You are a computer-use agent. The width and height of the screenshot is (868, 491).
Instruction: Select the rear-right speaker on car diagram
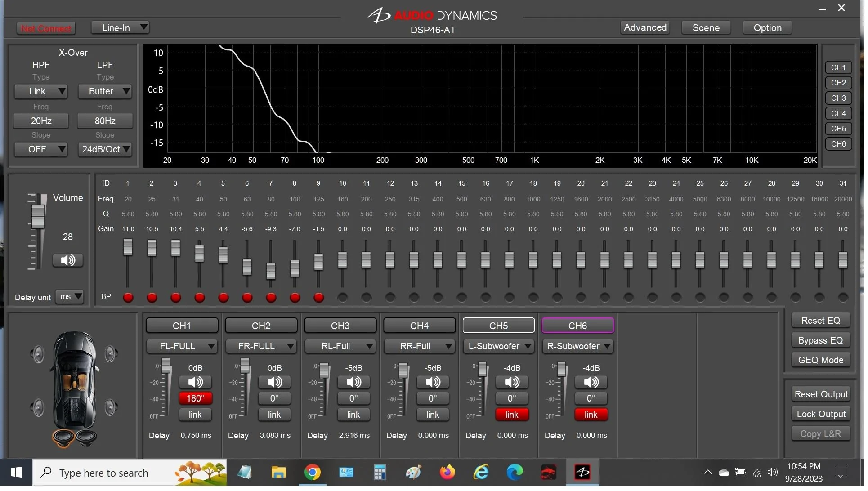pyautogui.click(x=111, y=408)
